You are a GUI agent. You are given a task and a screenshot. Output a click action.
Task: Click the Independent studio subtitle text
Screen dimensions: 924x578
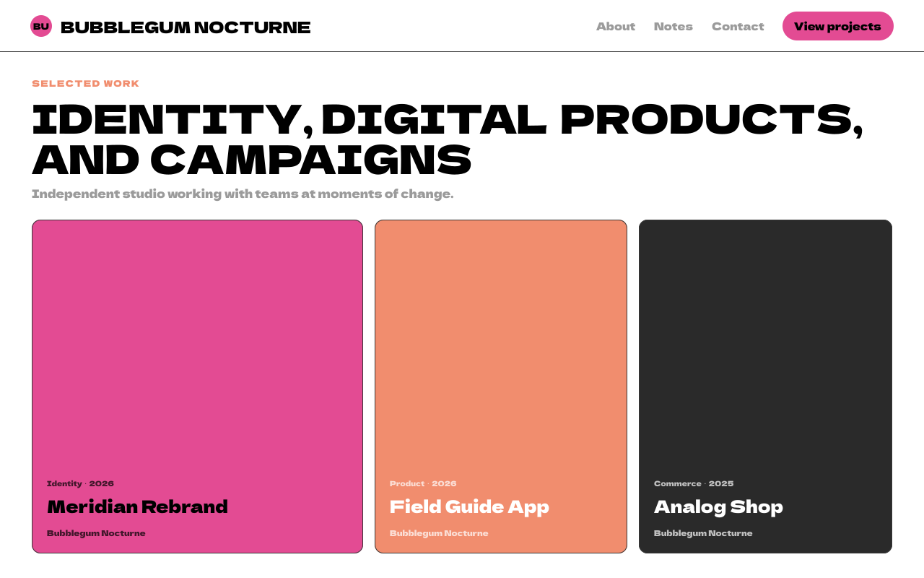click(243, 194)
